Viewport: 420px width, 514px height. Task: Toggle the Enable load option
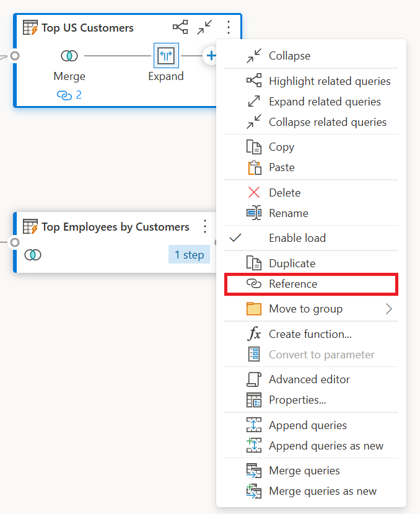(311, 238)
